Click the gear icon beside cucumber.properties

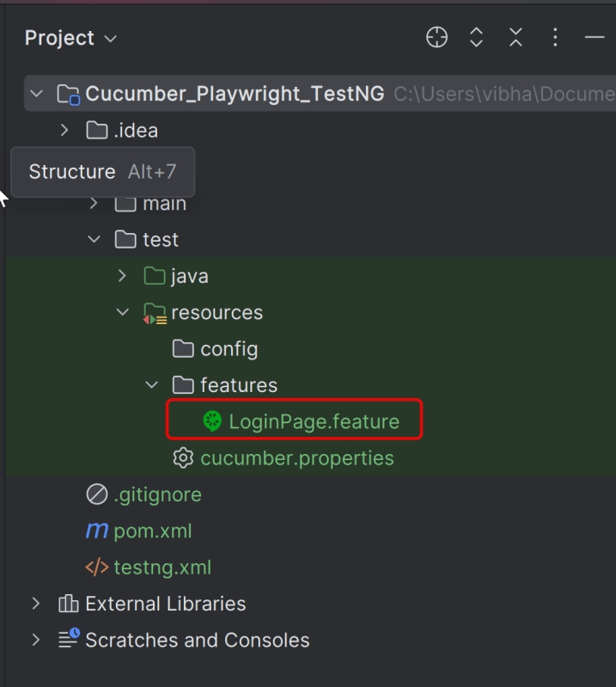pyautogui.click(x=183, y=458)
